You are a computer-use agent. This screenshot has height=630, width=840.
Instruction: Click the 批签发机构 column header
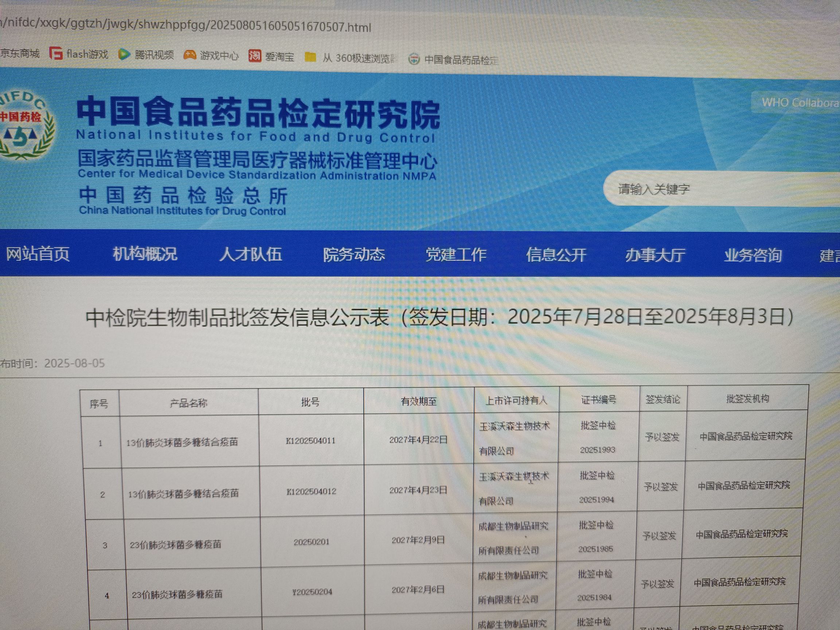pos(748,398)
